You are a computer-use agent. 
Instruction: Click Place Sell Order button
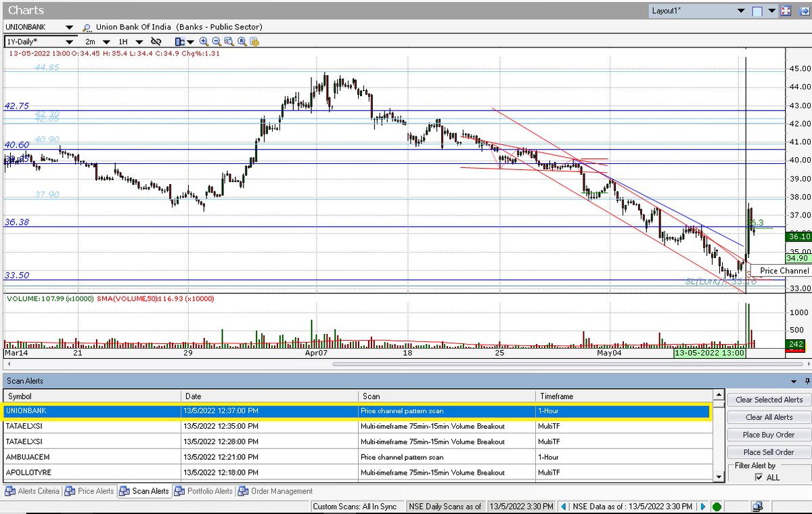(x=769, y=452)
